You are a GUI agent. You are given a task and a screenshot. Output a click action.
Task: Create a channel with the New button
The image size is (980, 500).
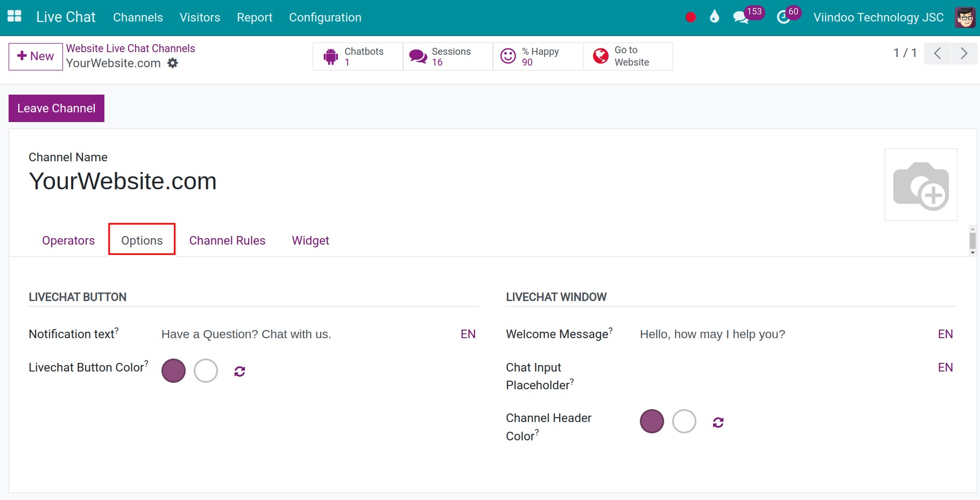click(x=36, y=56)
